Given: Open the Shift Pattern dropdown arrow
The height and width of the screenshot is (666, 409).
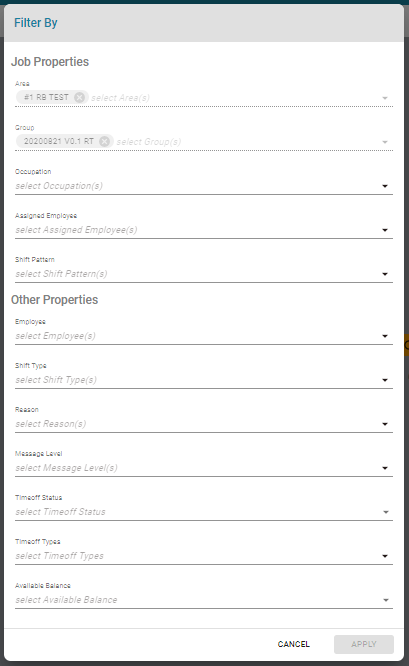Looking at the screenshot, I should click(385, 274).
